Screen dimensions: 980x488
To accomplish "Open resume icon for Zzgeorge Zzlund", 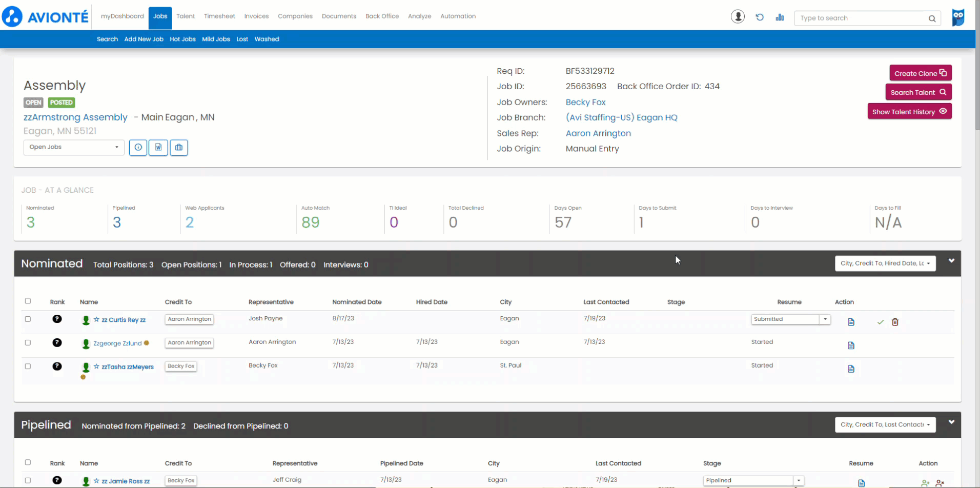I will 851,345.
